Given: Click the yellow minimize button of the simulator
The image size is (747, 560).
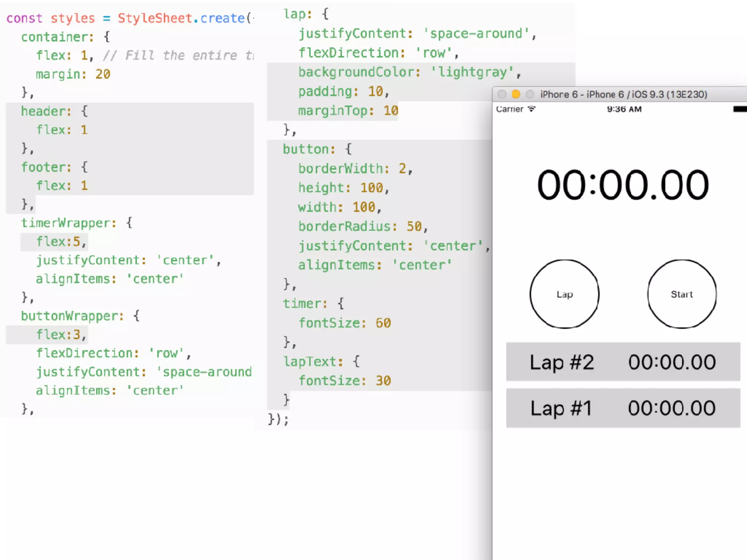Looking at the screenshot, I should click(516, 94).
